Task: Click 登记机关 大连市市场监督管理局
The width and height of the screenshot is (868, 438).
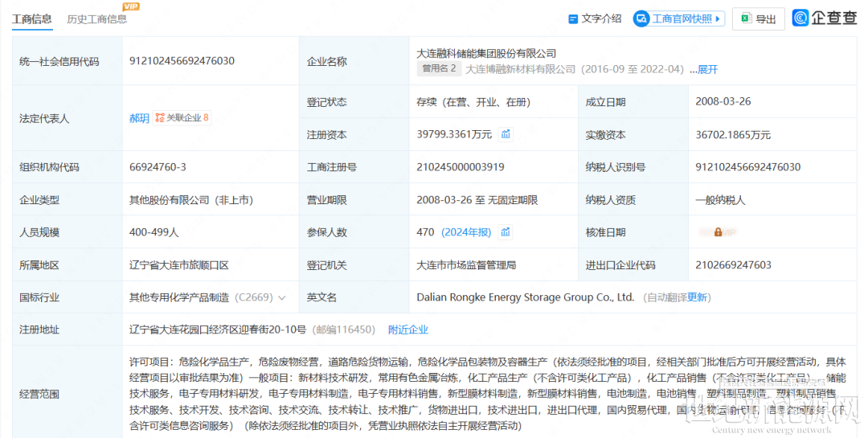Action: coord(466,265)
